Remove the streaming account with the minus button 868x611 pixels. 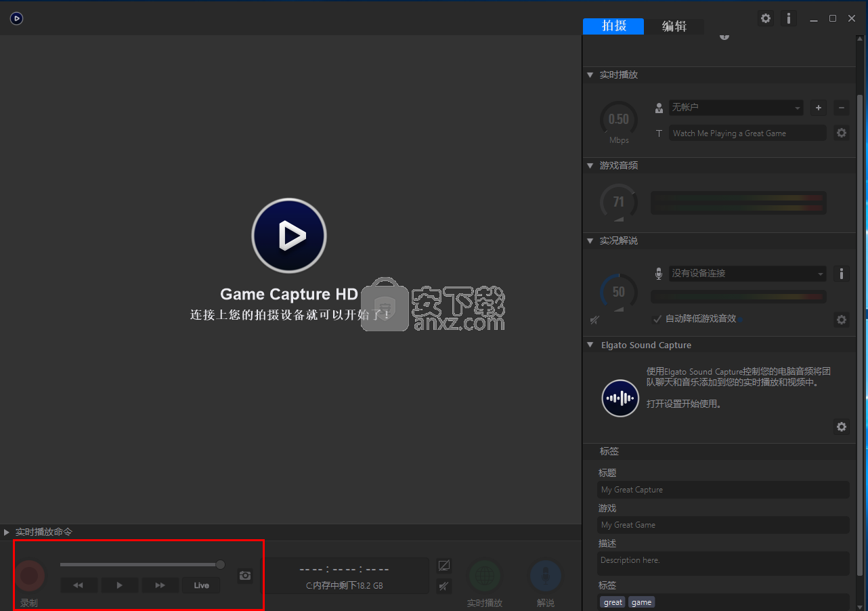[x=841, y=107]
